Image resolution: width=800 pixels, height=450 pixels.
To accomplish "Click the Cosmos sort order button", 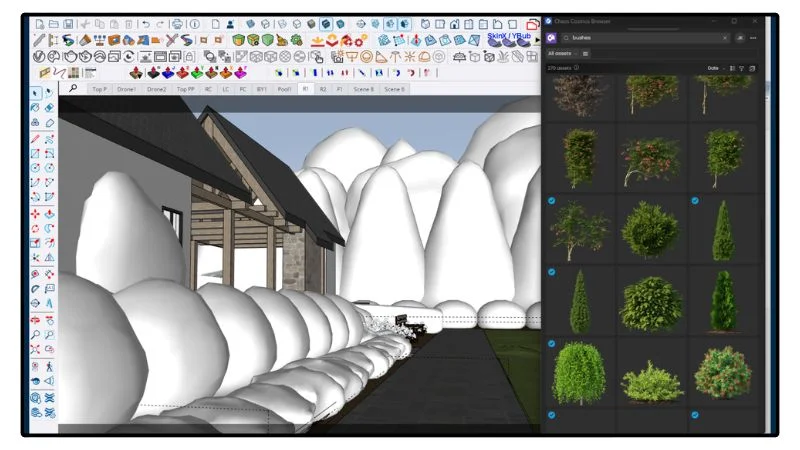I will [x=732, y=68].
